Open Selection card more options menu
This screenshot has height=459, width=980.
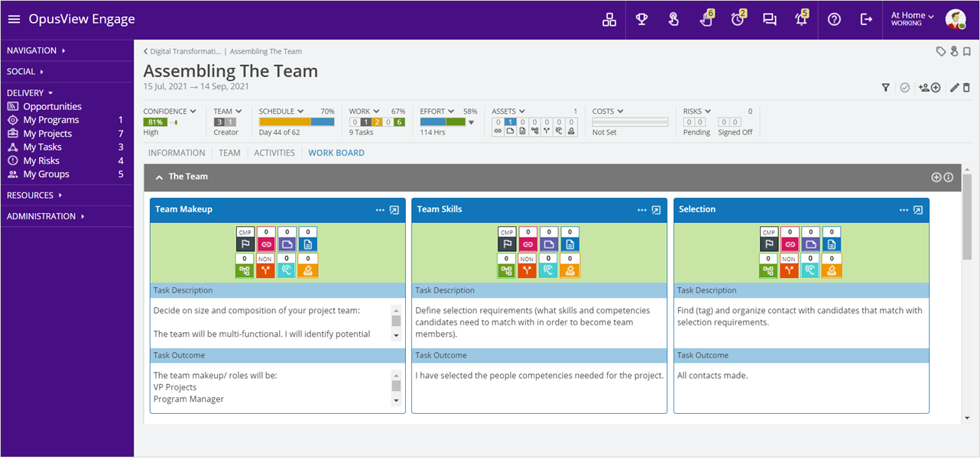pyautogui.click(x=904, y=210)
